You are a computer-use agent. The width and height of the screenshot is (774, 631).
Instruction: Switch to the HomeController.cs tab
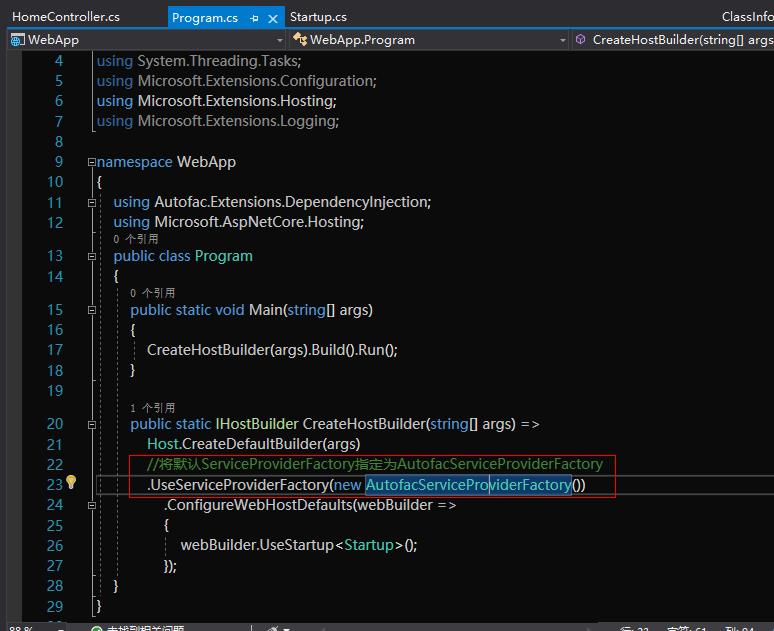tap(65, 17)
